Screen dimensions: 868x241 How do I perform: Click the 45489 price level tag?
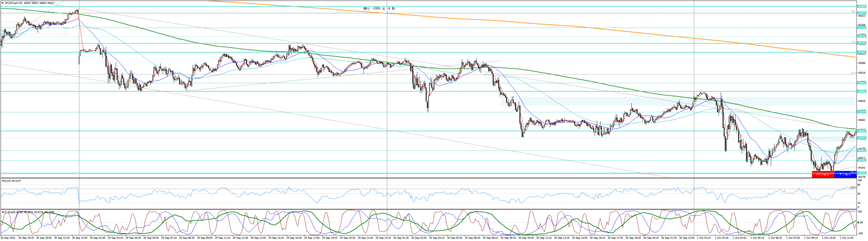pos(861,6)
